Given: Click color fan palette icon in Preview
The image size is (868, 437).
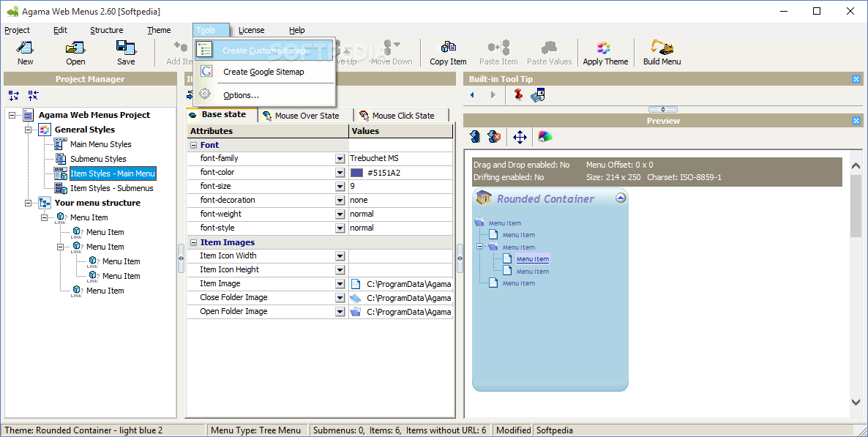Looking at the screenshot, I should (x=545, y=136).
